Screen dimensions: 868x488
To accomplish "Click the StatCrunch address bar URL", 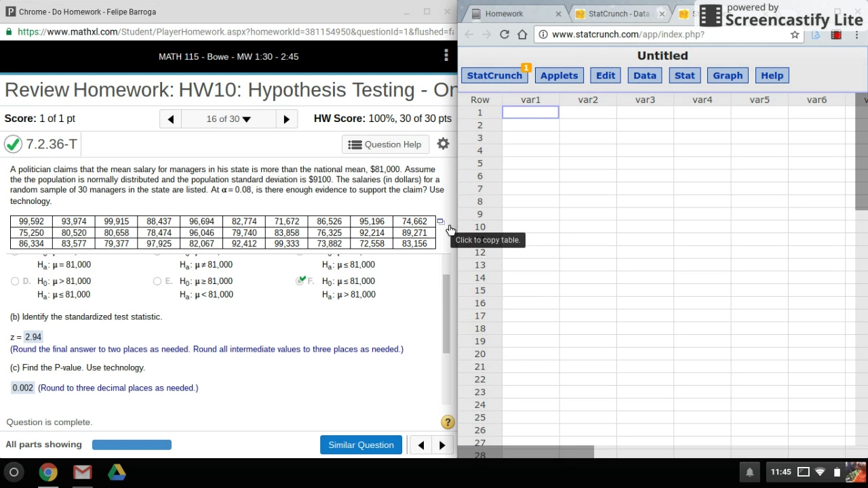I will 628,35.
